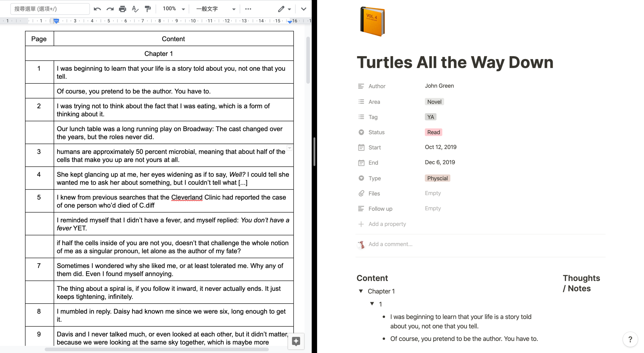
Task: Click the spell check icon
Action: 135,9
